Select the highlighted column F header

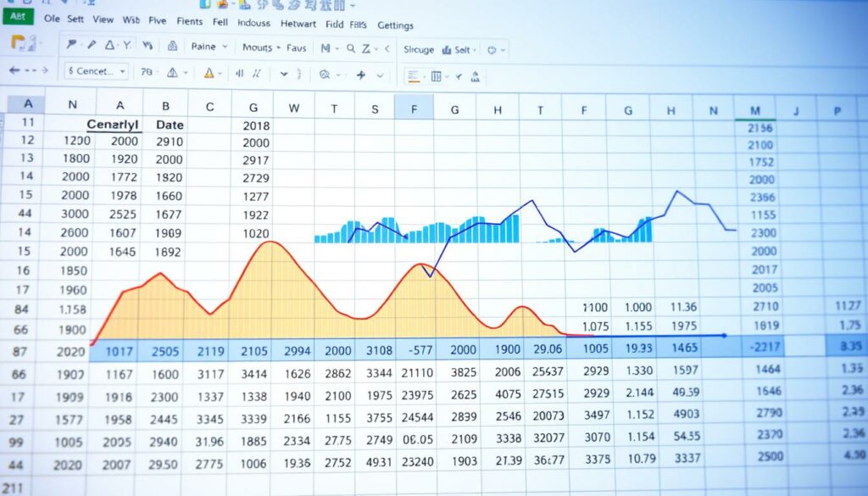(414, 109)
